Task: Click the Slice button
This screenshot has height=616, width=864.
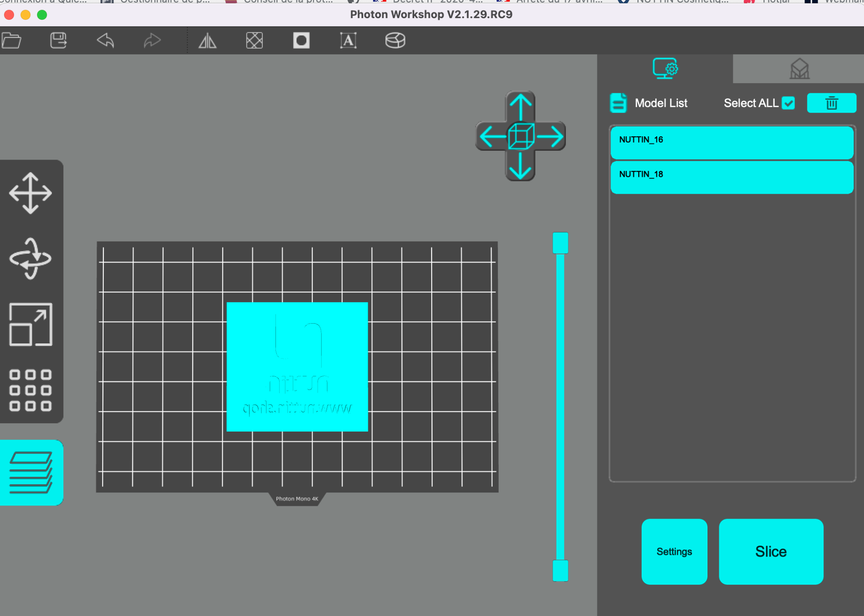Action: pyautogui.click(x=771, y=551)
